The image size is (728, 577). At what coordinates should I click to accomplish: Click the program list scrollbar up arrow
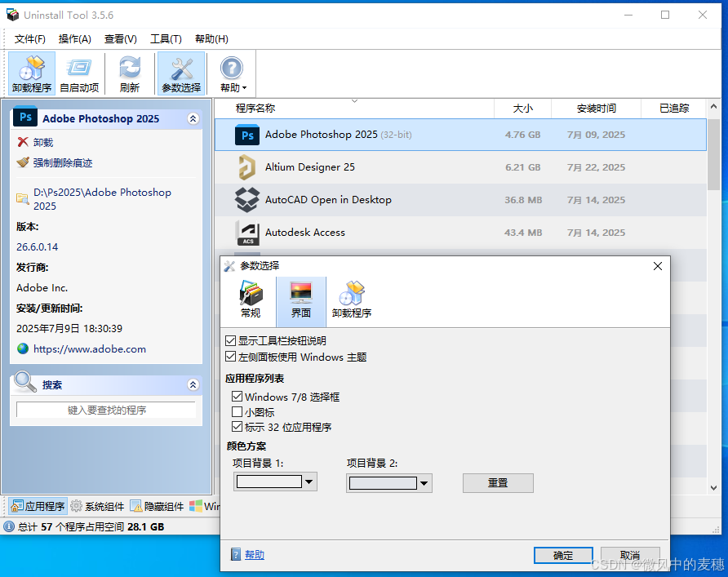[x=713, y=106]
